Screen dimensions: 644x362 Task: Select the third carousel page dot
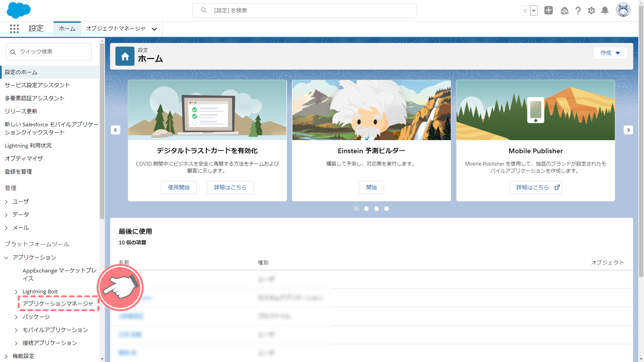[x=376, y=209]
